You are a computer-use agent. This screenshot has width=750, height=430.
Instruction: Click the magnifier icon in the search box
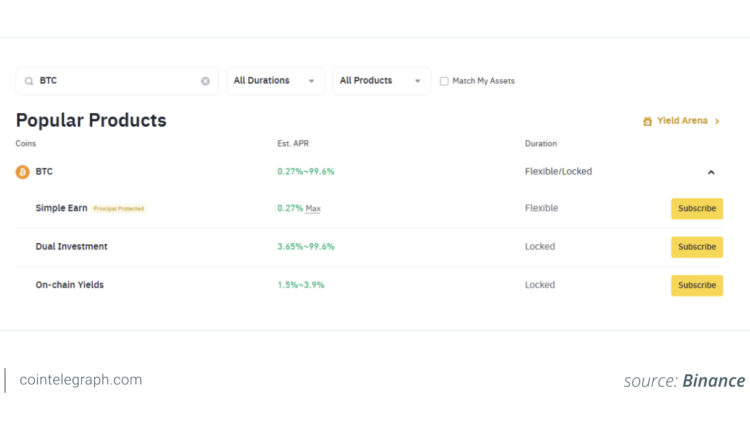click(x=29, y=81)
